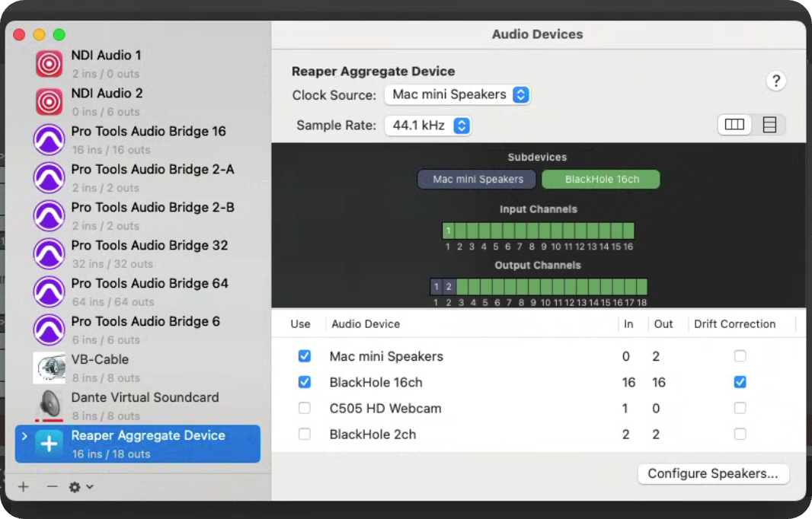This screenshot has height=519, width=812.
Task: Select Pro Tools Audio Bridge 16 icon
Action: click(x=50, y=140)
